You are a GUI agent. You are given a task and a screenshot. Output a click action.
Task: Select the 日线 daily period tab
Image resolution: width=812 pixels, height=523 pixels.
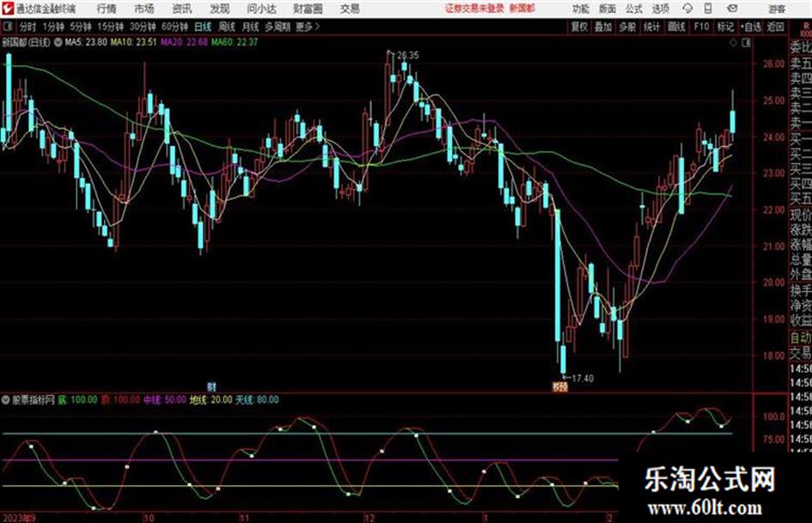[203, 27]
